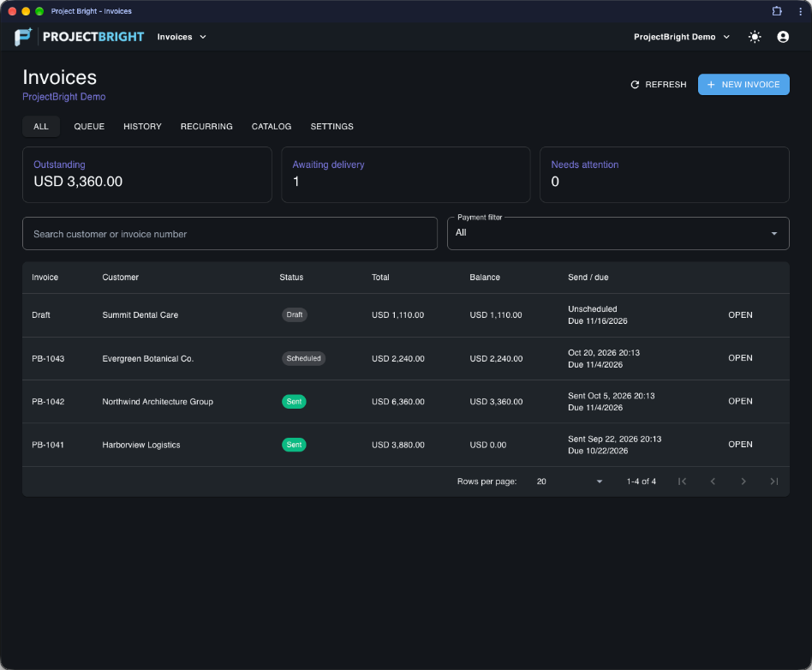Select the Evergreen Botanical Co. customer cell
Screen dimensions: 812x670
point(147,359)
